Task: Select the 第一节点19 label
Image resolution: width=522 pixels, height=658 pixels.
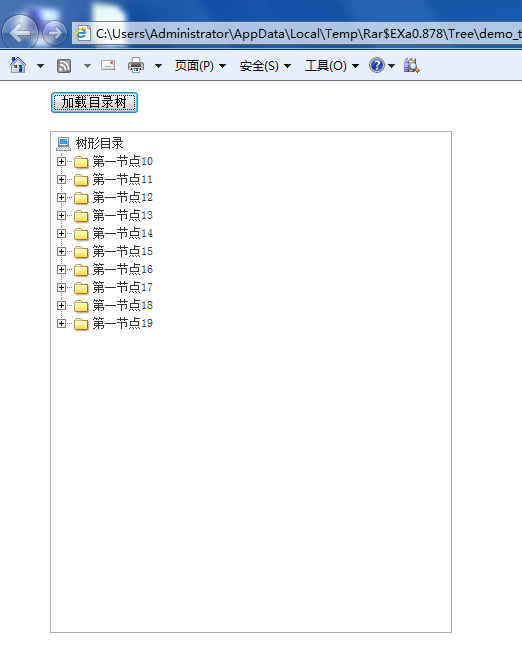Action: pos(123,324)
